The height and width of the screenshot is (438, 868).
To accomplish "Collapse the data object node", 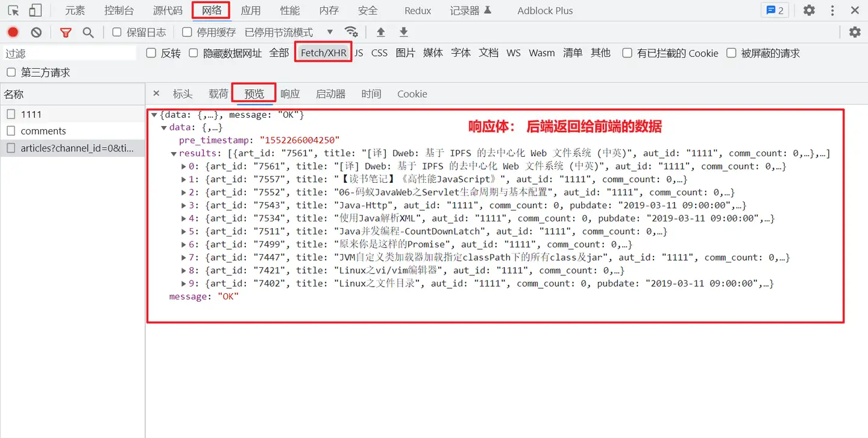I will (164, 128).
